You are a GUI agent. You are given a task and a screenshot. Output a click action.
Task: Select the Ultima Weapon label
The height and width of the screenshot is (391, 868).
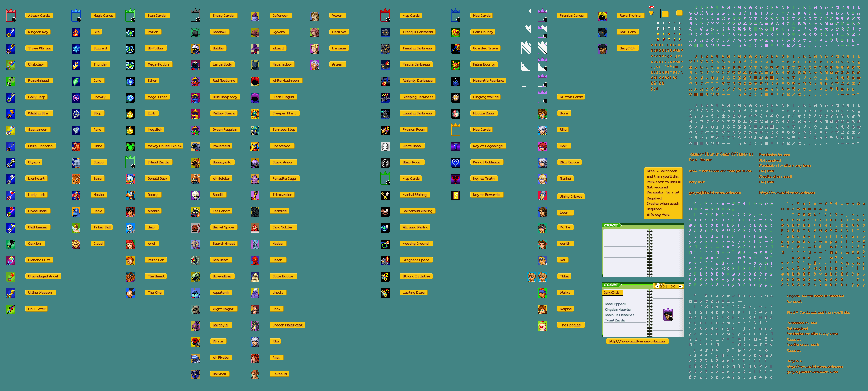point(40,293)
